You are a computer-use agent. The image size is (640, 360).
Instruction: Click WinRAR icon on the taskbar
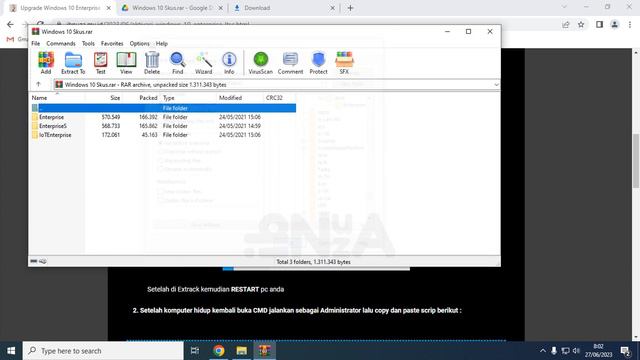[x=264, y=351]
